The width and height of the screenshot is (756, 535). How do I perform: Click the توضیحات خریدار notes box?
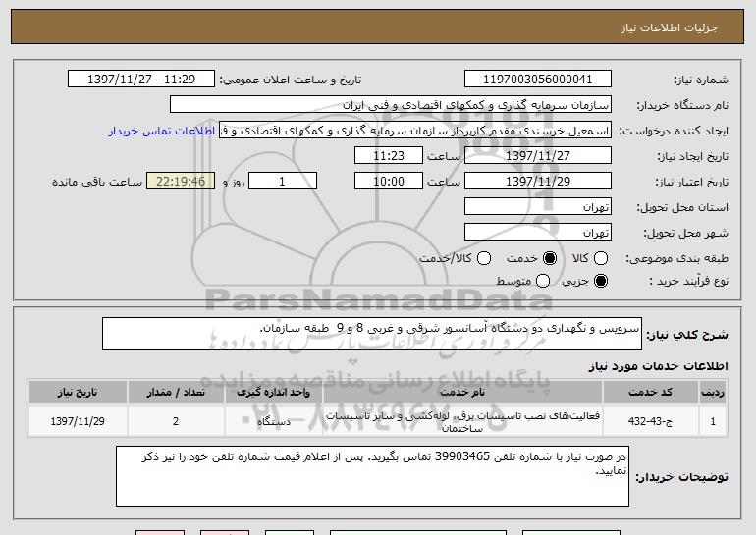click(372, 476)
